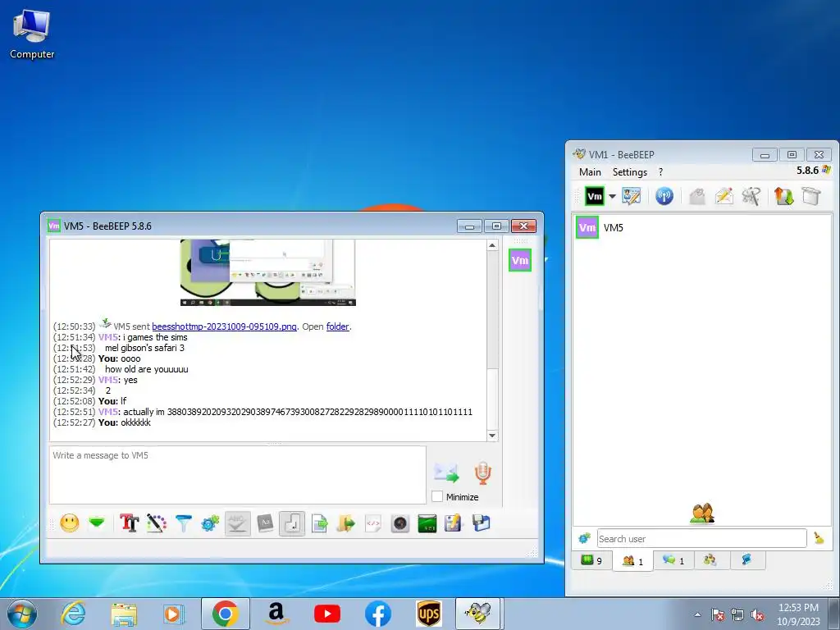Click the black Vm status avatar button
840x630 pixels.
coord(594,196)
